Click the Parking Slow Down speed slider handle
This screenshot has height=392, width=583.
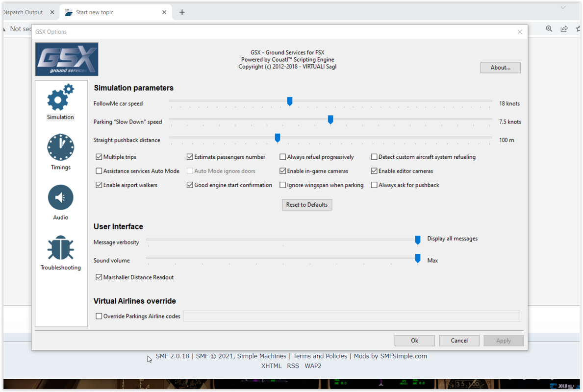[x=330, y=119]
